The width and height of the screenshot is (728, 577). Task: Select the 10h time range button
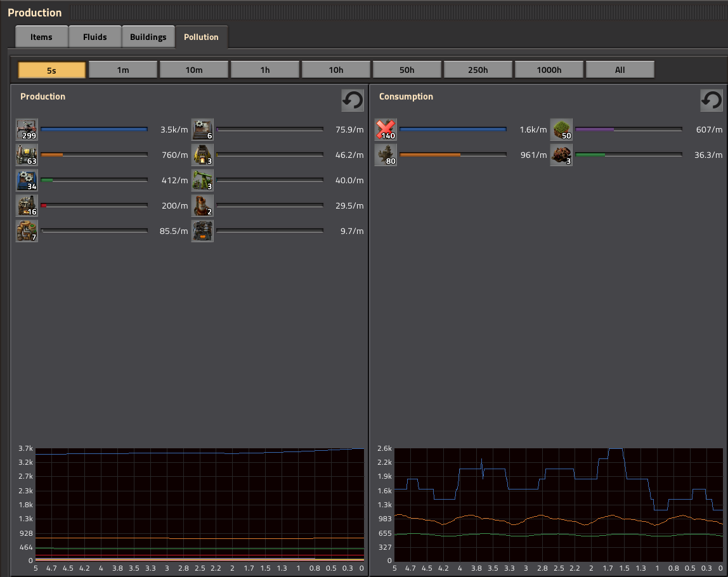(336, 69)
